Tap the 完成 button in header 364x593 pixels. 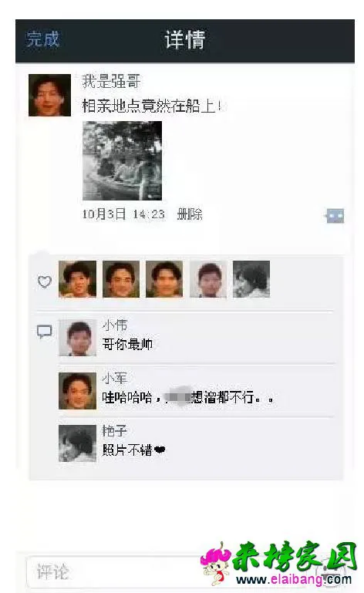pos(42,39)
